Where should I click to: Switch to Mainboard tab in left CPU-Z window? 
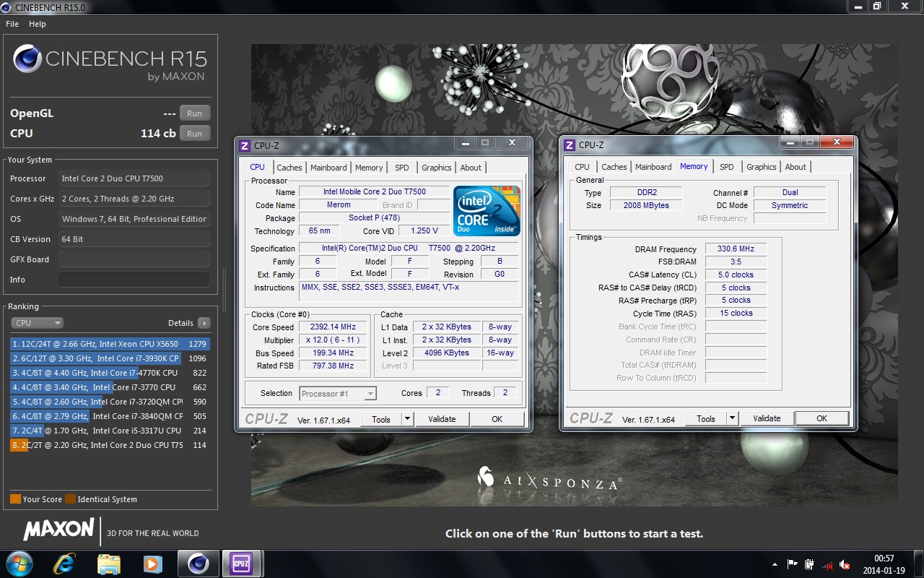tap(328, 168)
